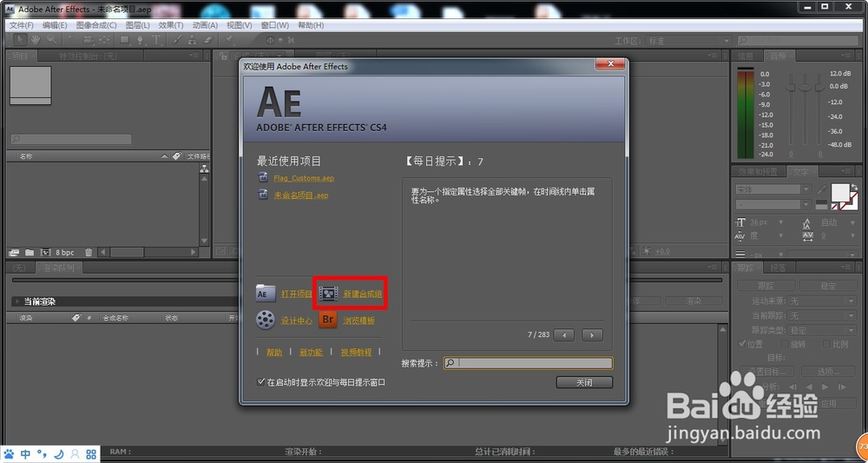Select the Brush tool
Screen dimensions: 868x463
pos(177,40)
